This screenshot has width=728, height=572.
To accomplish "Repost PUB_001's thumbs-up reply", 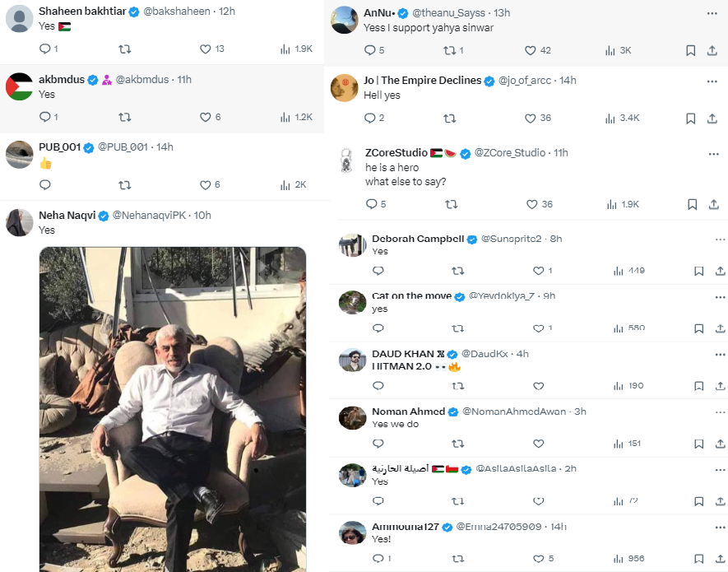I will coord(125,185).
